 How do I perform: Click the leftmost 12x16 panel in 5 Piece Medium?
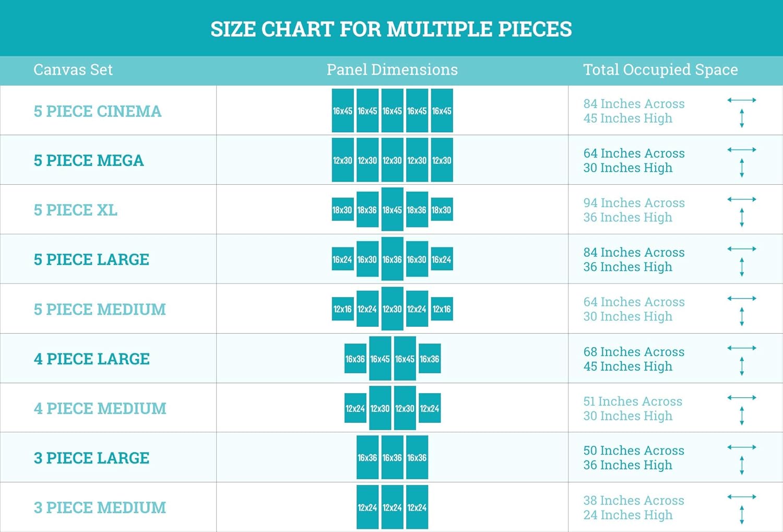tap(342, 309)
